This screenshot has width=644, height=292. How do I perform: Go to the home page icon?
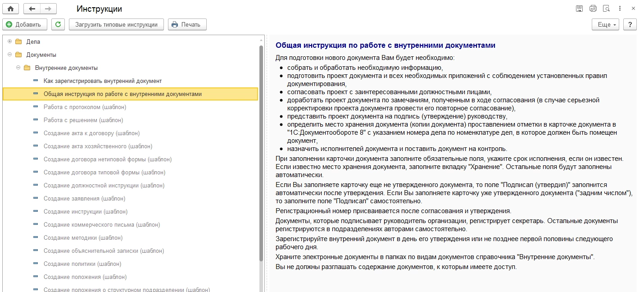point(10,9)
